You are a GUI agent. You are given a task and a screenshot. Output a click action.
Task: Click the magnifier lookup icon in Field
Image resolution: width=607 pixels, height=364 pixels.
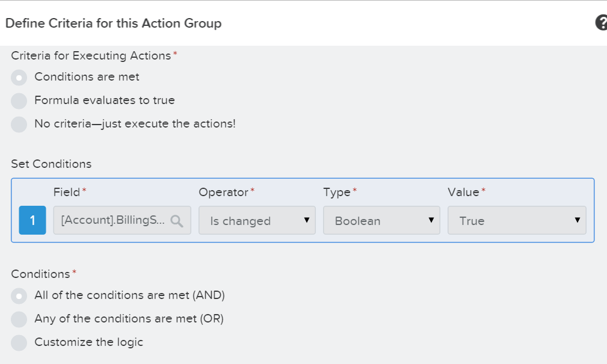coord(176,221)
